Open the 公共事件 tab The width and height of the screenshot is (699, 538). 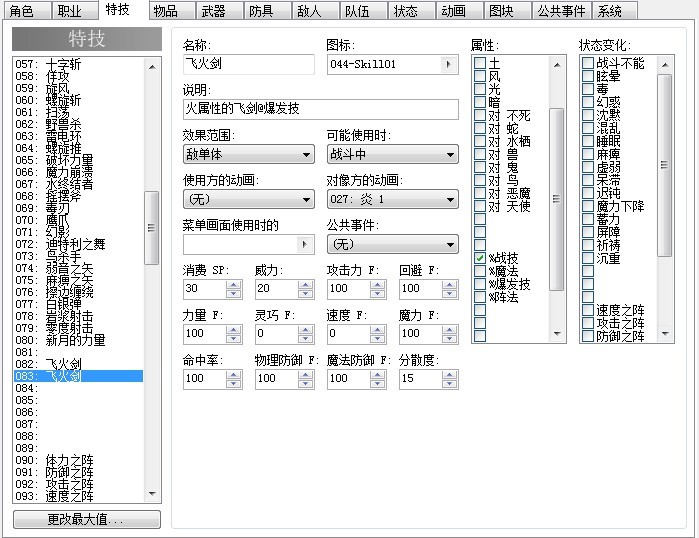[x=562, y=11]
